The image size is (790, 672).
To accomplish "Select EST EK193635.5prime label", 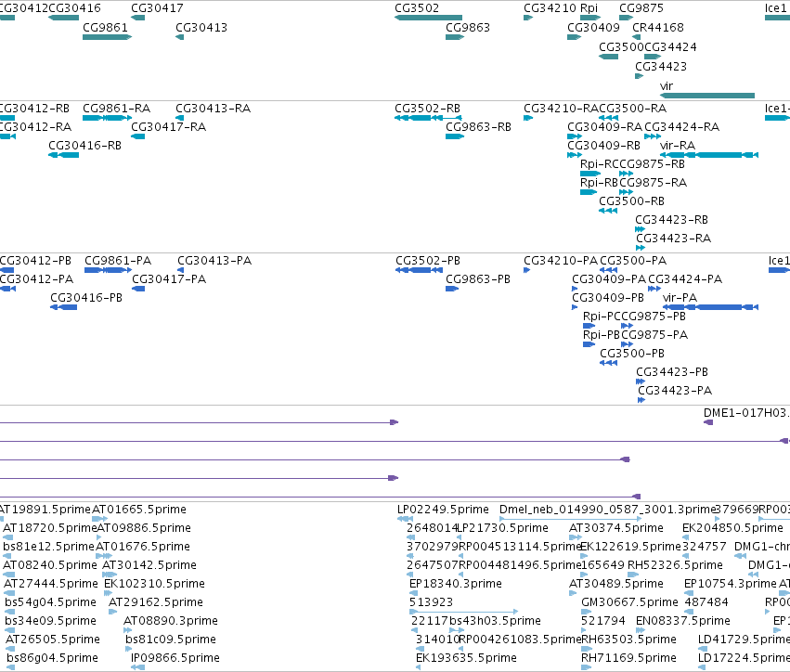I will coord(467,657).
